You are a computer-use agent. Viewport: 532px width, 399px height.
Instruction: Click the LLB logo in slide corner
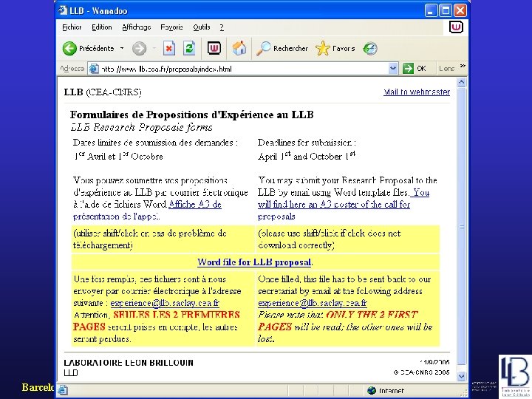point(515,377)
